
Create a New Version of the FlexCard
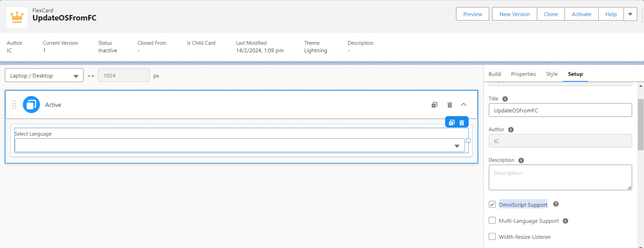(514, 14)
